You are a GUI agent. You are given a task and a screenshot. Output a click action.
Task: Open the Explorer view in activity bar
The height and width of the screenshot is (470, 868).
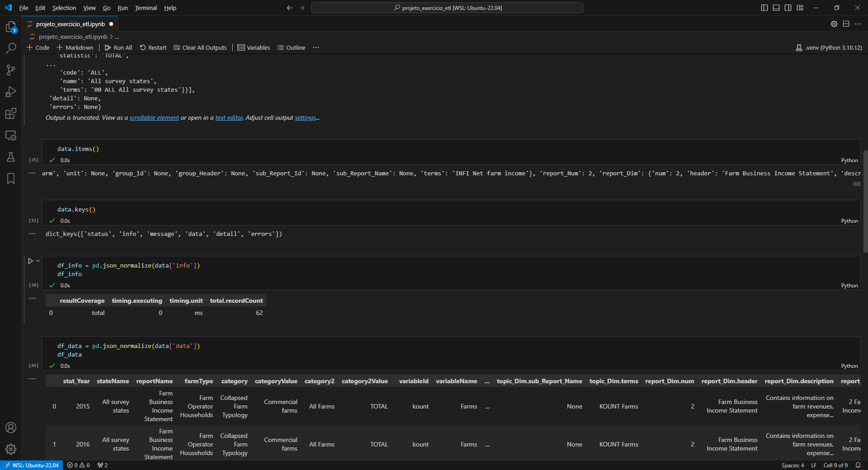tap(11, 27)
